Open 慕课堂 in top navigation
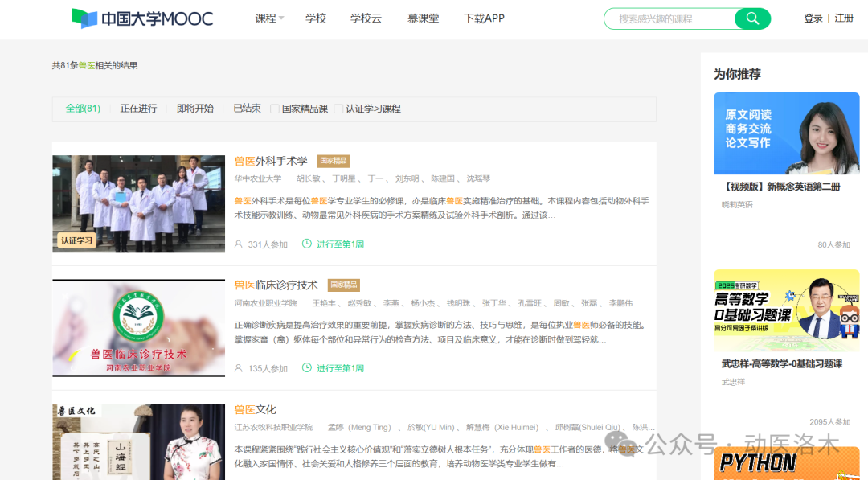The height and width of the screenshot is (480, 868). point(423,18)
